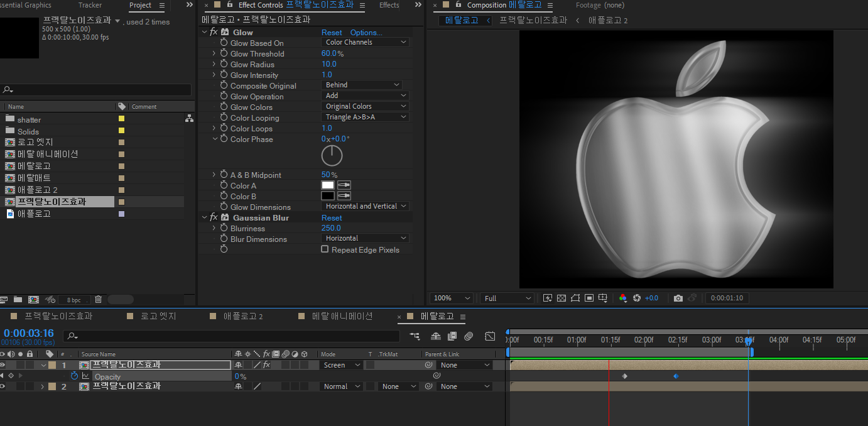Enable the Repeat Edge Pixels checkbox
The image size is (868, 426).
click(x=325, y=249)
